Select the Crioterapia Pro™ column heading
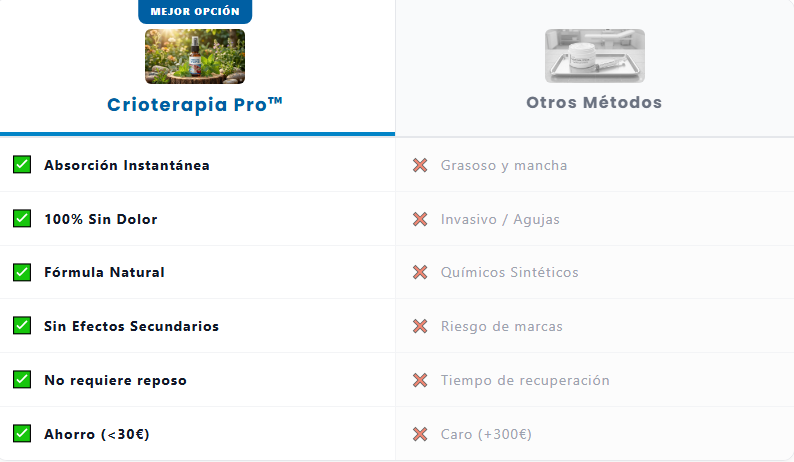 click(195, 103)
